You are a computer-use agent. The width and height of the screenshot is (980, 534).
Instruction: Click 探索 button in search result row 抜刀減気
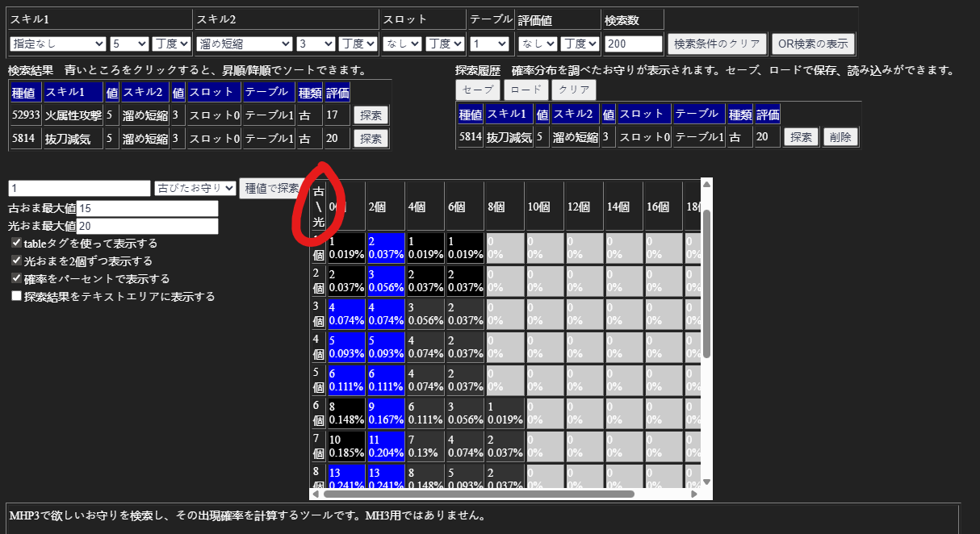point(371,139)
